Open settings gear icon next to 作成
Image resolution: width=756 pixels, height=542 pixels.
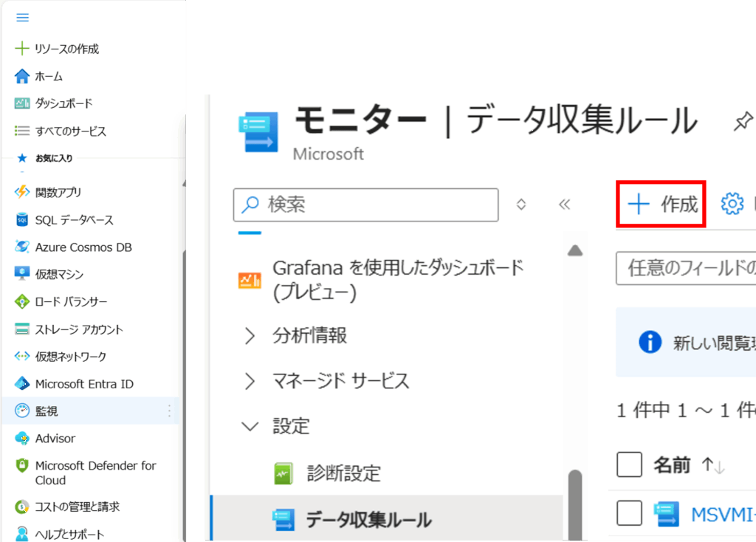coord(732,204)
